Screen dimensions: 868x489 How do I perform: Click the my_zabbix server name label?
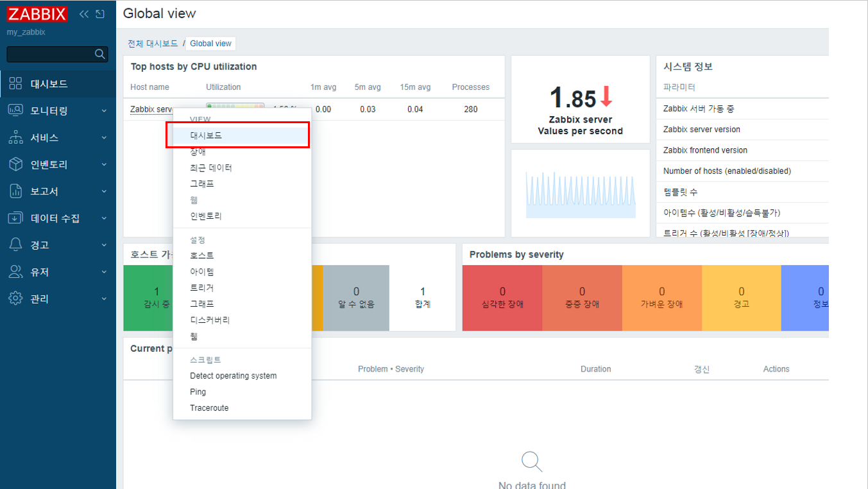[26, 32]
